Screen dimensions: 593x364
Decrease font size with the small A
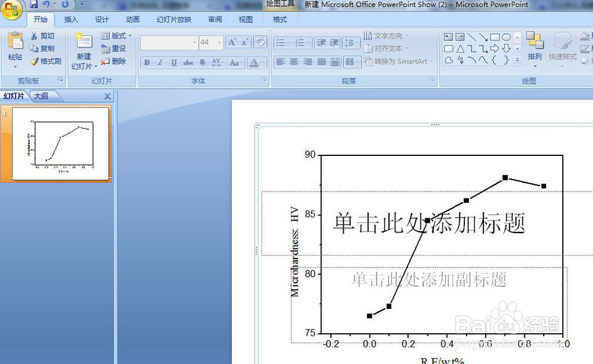tap(244, 42)
